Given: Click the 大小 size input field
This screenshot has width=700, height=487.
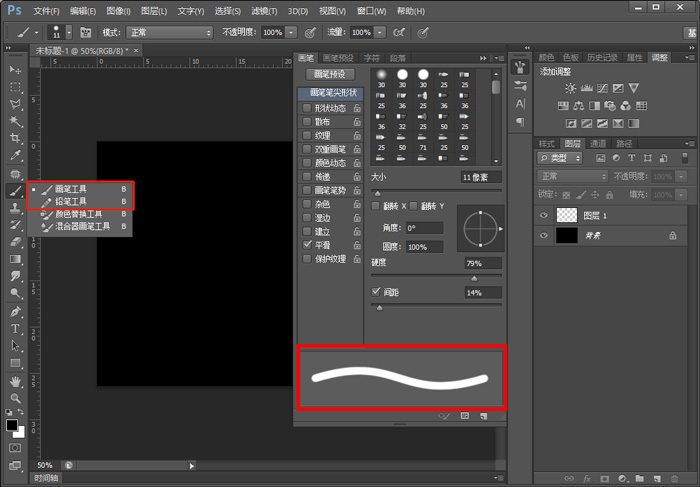Looking at the screenshot, I should tap(479, 176).
